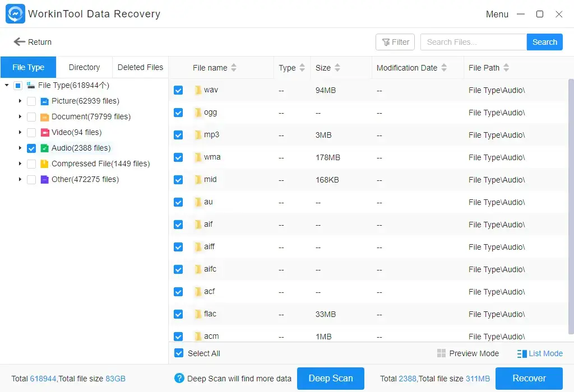Click the Return back arrow icon
Screen dimensions: 574x392
pyautogui.click(x=19, y=41)
